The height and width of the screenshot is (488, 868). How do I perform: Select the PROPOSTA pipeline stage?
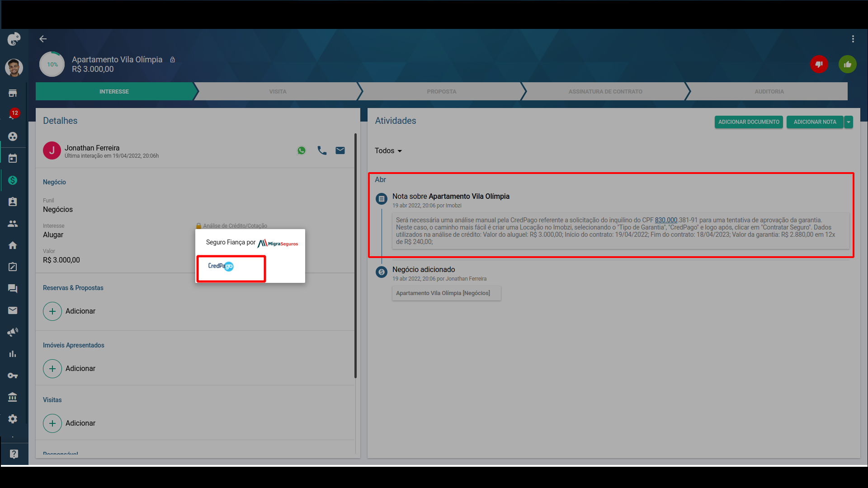click(442, 91)
